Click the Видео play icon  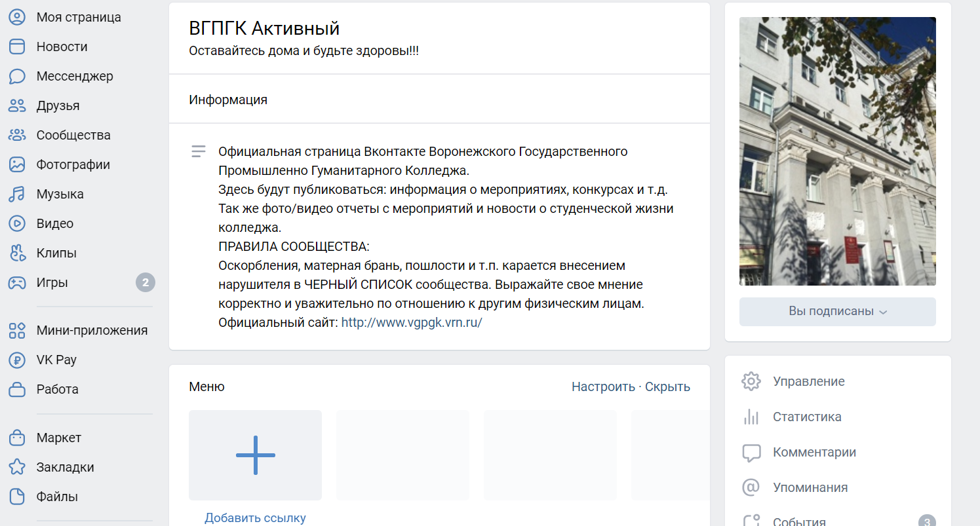(17, 223)
